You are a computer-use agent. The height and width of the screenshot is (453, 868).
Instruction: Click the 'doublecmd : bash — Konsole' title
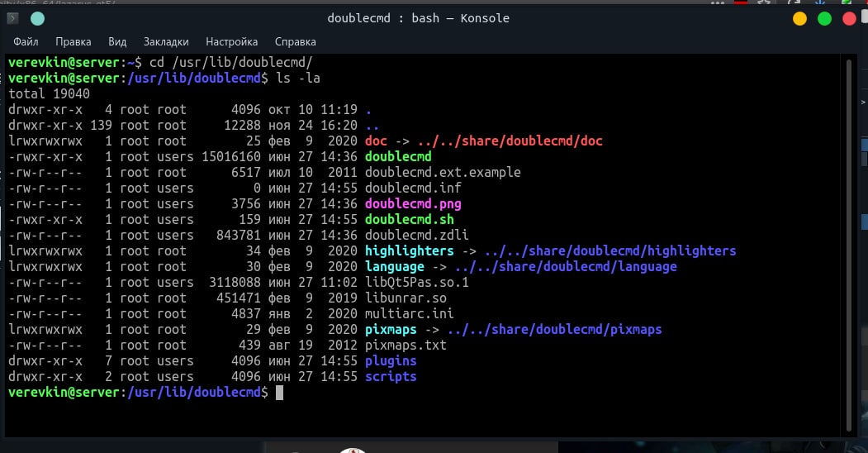tap(418, 18)
